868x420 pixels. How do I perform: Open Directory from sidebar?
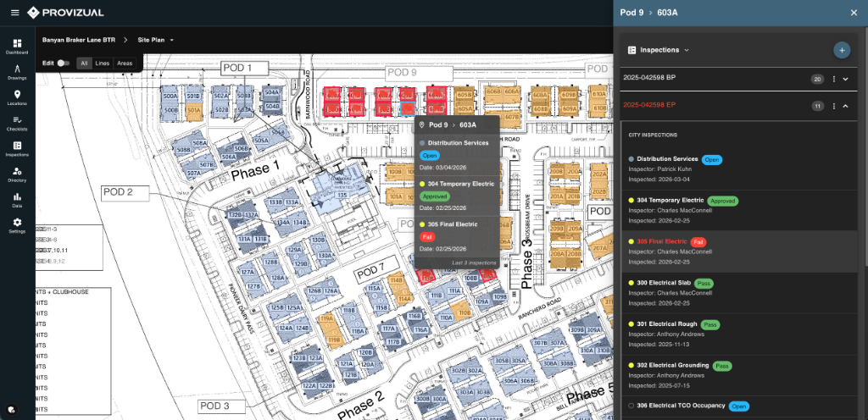(17, 174)
